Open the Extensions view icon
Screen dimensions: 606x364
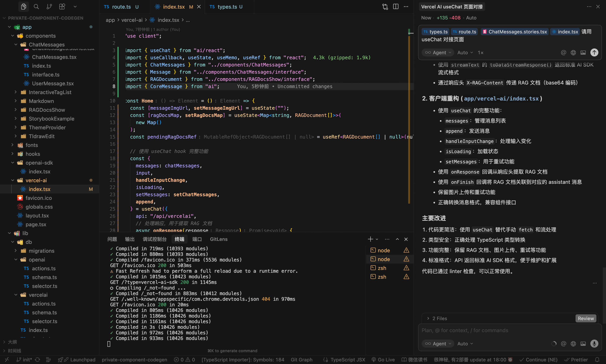(62, 7)
